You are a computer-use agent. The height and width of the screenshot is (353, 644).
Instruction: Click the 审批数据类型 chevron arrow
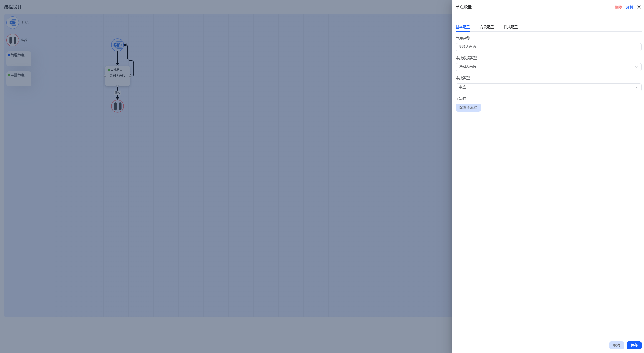(x=636, y=67)
